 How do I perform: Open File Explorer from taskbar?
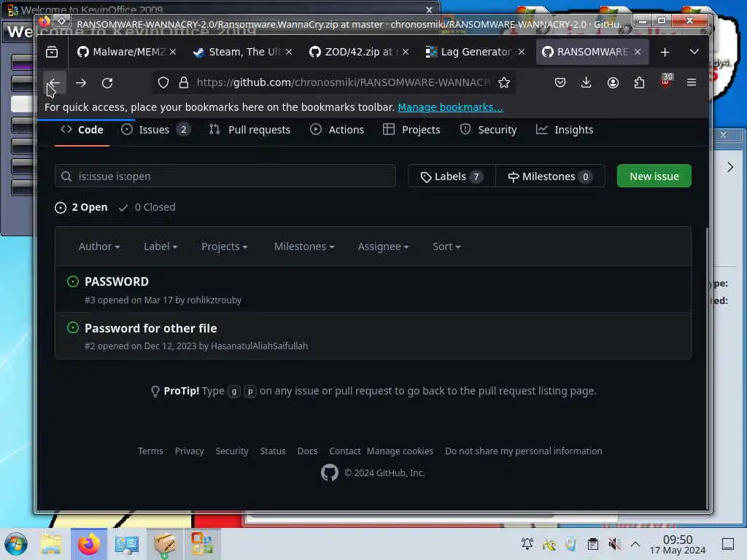tap(51, 544)
